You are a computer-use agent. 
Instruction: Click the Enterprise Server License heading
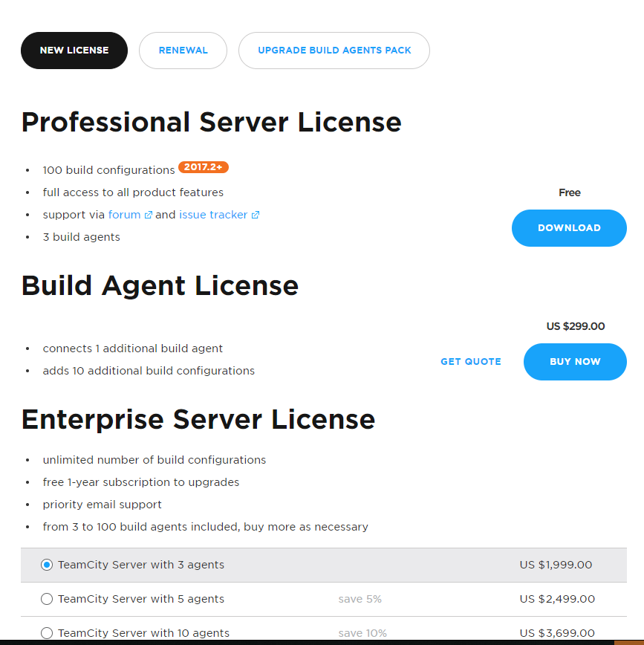[x=198, y=419]
